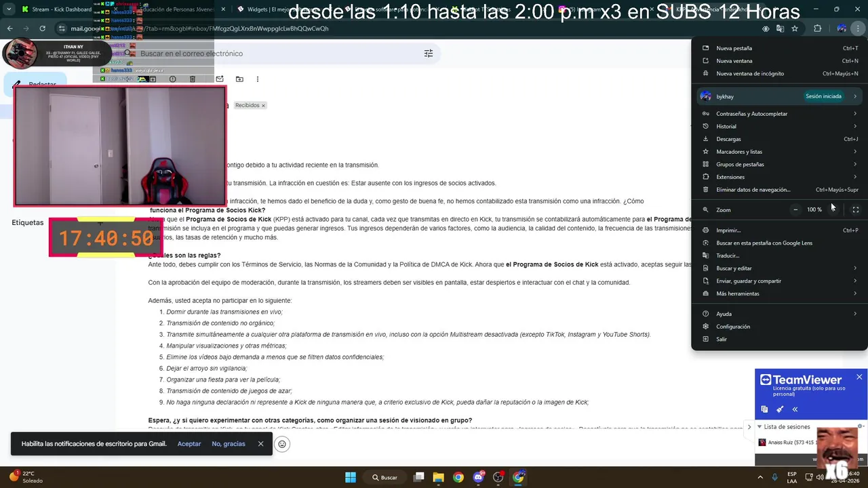Viewport: 868px width, 488px height.
Task: Select Imprimir in Chrome menu
Action: point(780,230)
